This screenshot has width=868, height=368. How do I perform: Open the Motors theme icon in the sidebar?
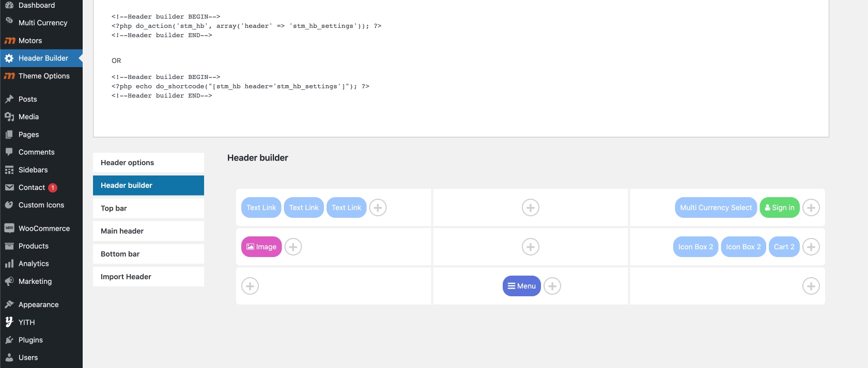click(9, 41)
